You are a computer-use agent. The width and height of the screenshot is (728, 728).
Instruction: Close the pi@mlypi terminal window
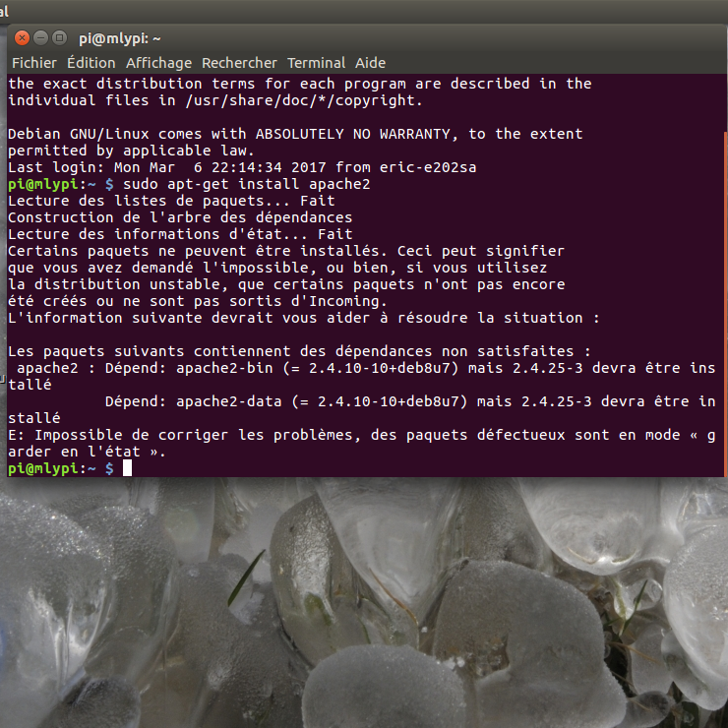pos(22,37)
